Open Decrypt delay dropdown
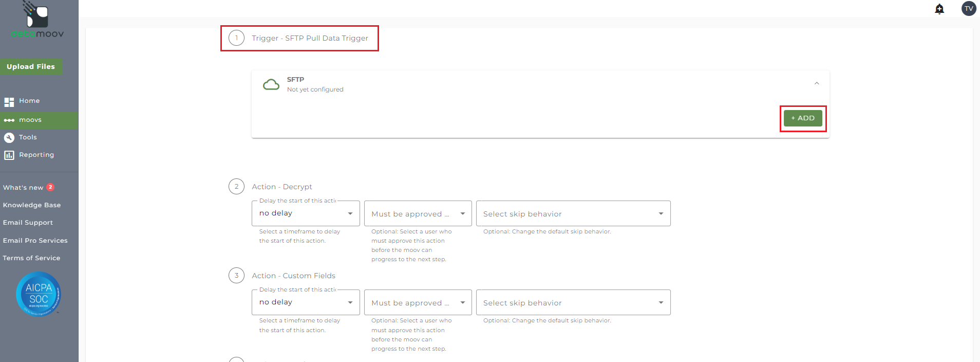This screenshot has width=980, height=362. tap(306, 213)
